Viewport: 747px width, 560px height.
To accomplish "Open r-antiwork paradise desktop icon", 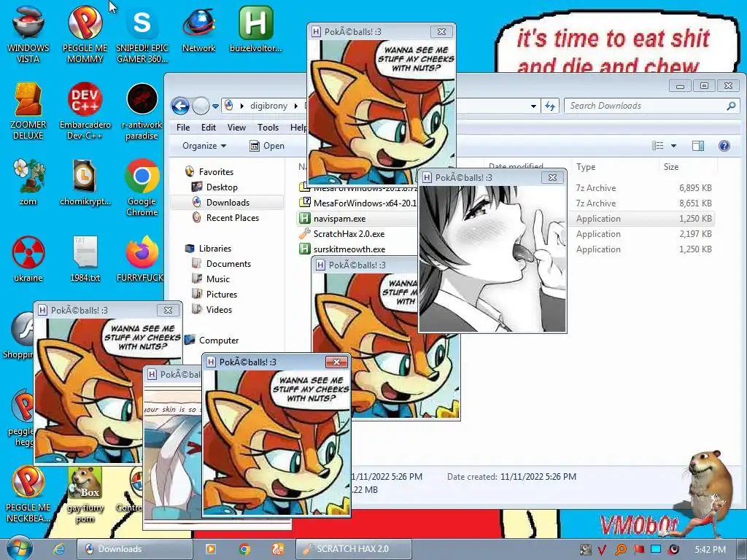I will point(142,111).
